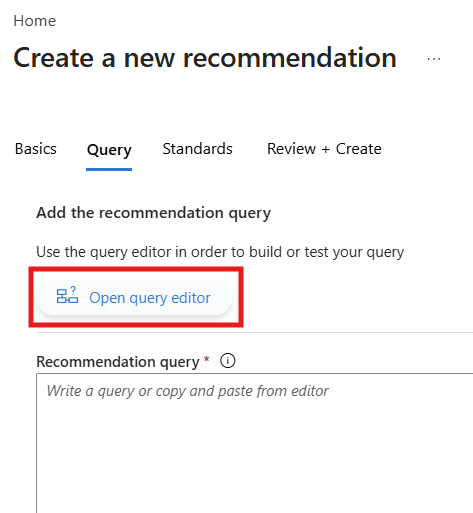Open the info tooltip beside Recommendation query
This screenshot has width=473, height=513.
tap(228, 361)
